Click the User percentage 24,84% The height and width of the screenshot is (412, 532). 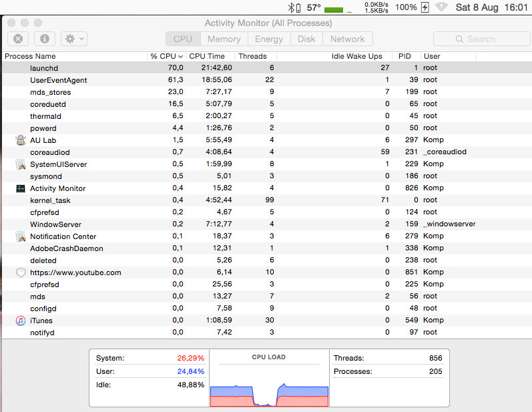191,372
